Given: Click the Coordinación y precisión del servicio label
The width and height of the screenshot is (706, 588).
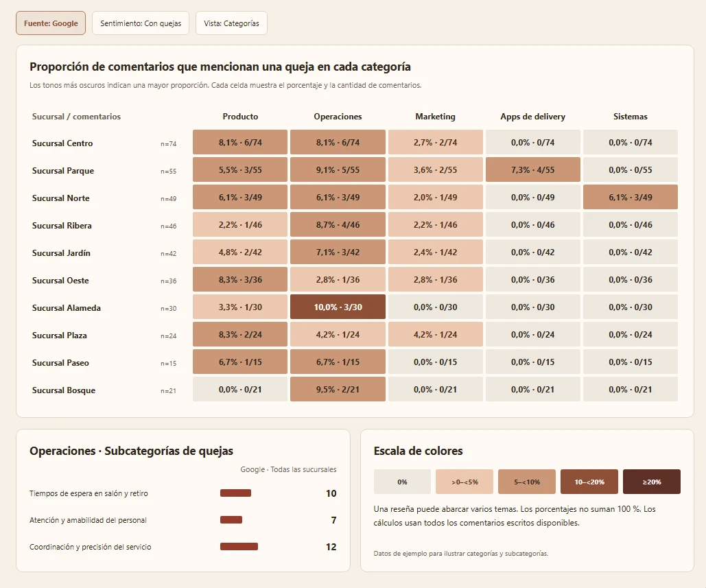Looking at the screenshot, I should coord(91,547).
